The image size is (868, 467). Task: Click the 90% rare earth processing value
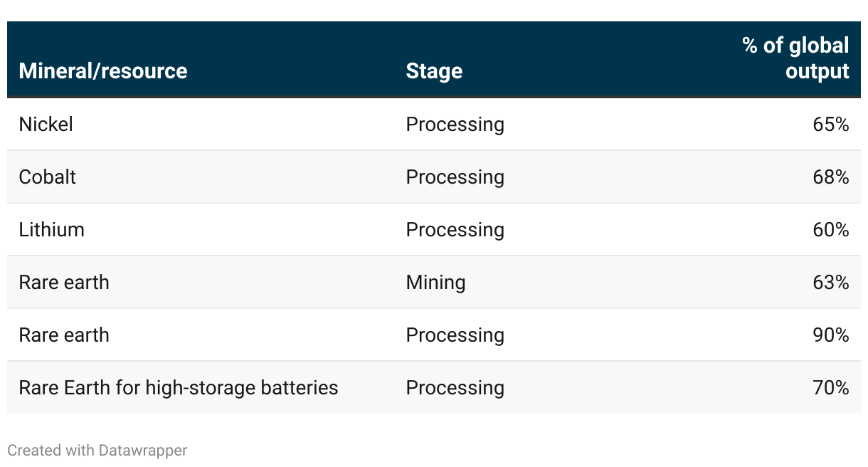point(830,335)
